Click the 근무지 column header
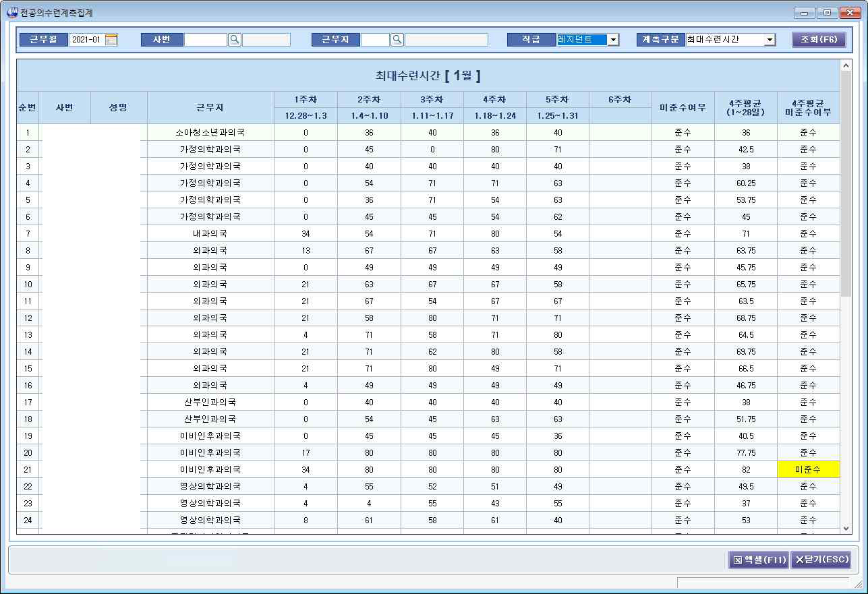 click(210, 108)
